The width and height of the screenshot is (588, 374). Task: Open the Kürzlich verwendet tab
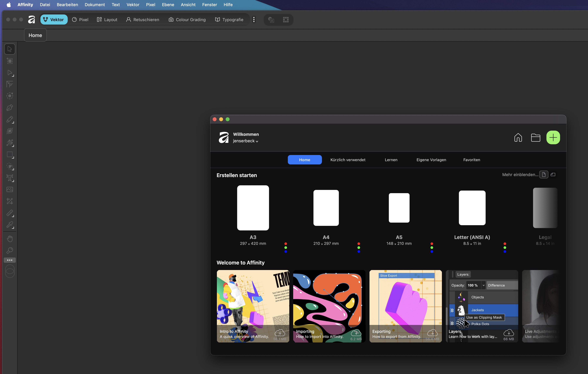(x=348, y=160)
